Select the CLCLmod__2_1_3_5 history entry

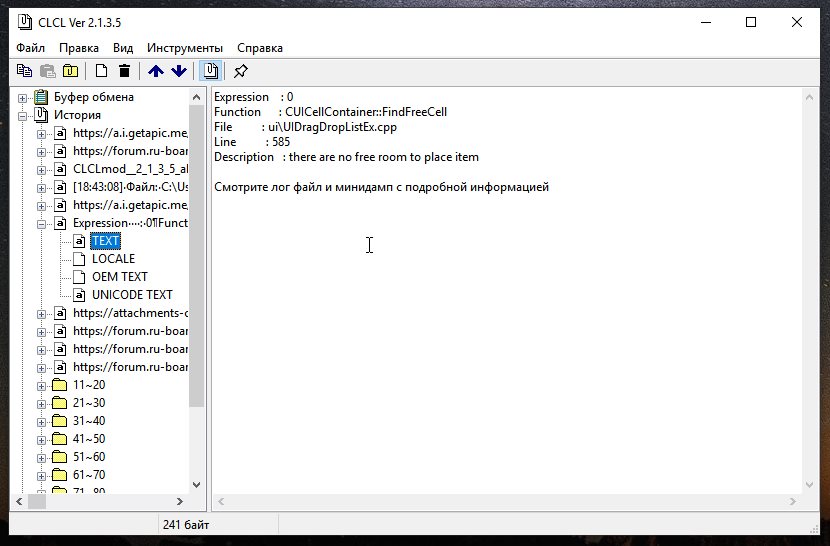pos(130,169)
